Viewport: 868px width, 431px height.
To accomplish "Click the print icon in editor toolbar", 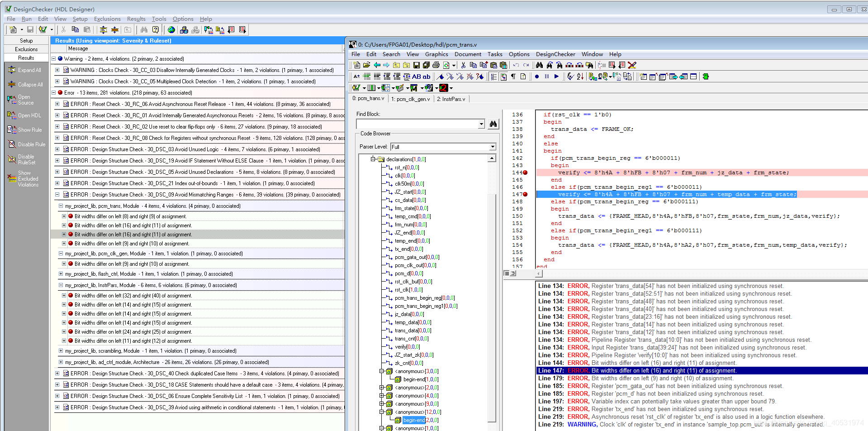I will pos(436,65).
